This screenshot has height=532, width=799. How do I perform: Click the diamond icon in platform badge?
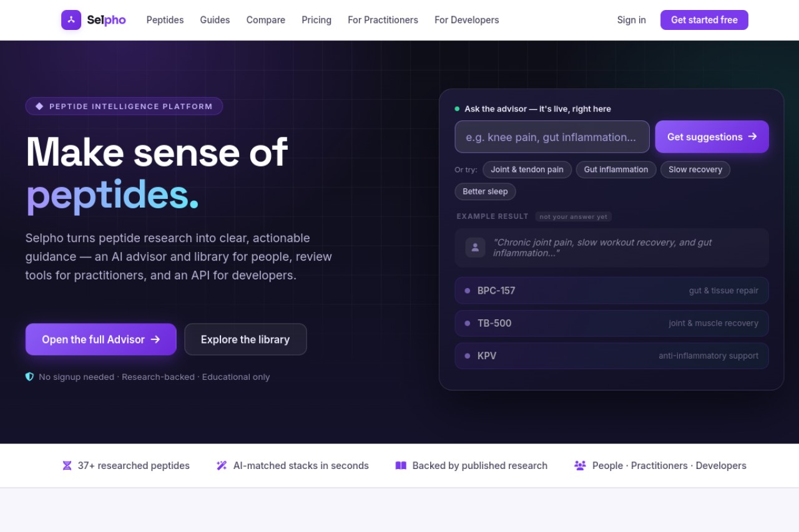(39, 106)
